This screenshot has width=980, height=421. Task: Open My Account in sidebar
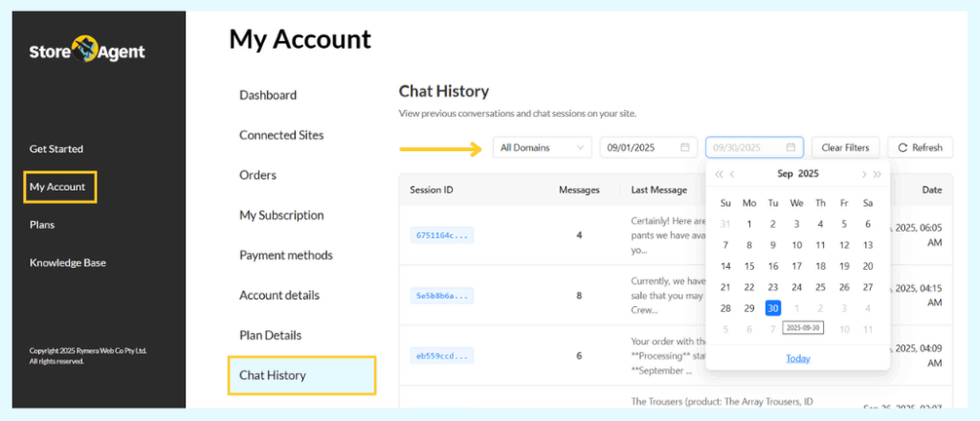pos(57,187)
